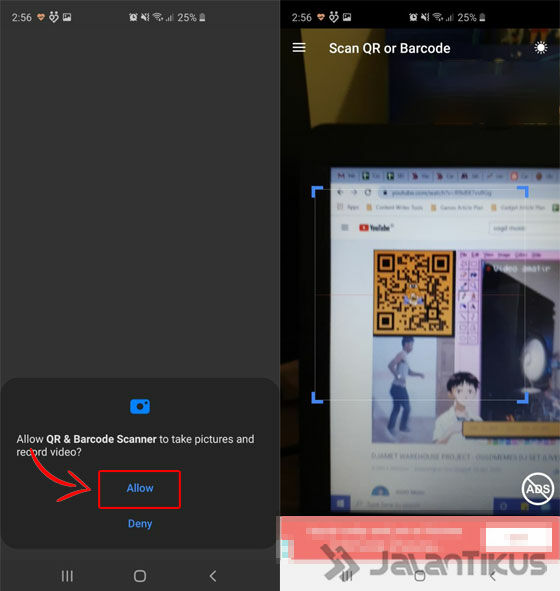Tap the orange QR code in the viewfinder

pos(413,293)
